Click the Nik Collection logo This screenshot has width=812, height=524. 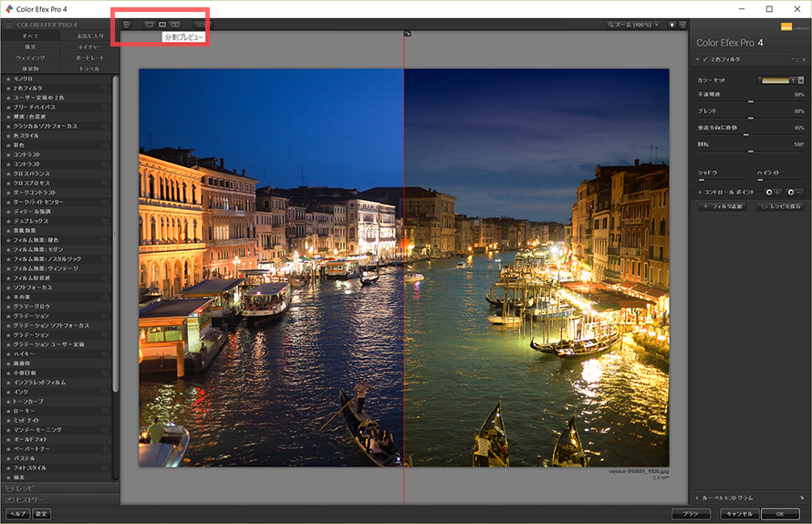[x=795, y=27]
